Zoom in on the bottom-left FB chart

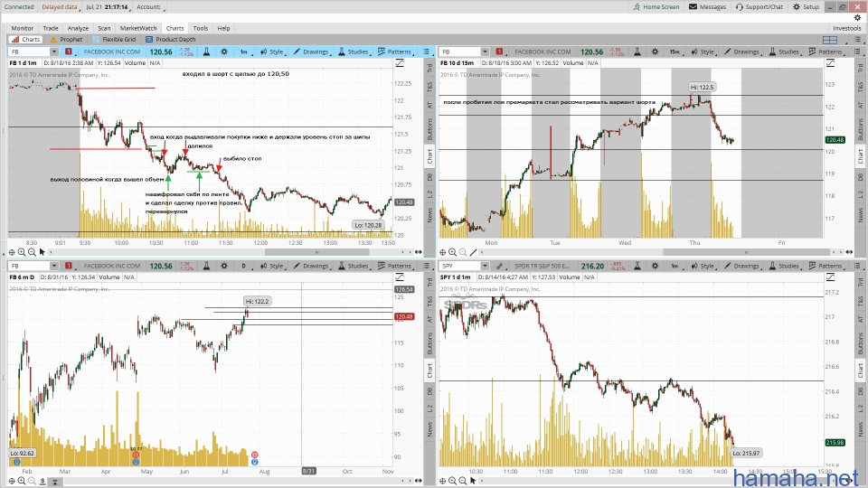click(22, 481)
